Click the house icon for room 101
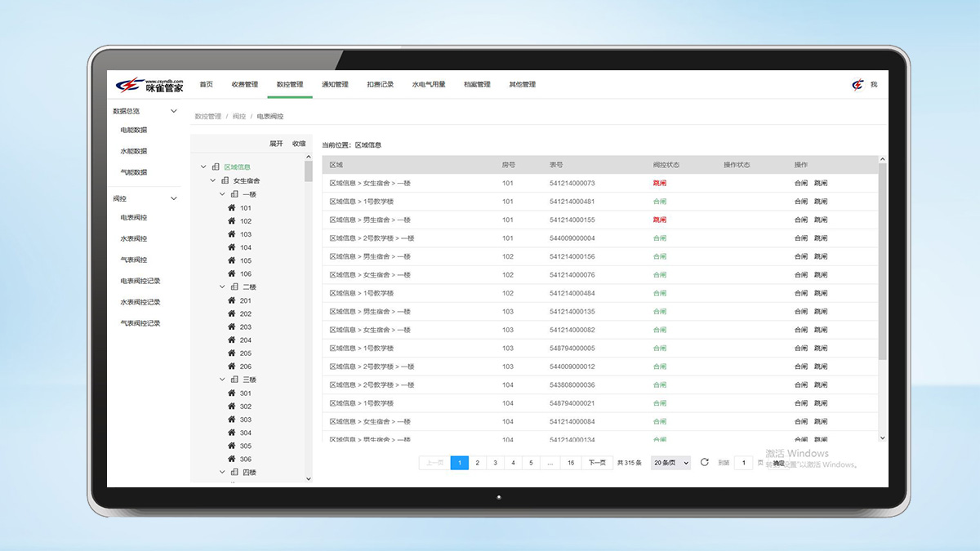The width and height of the screenshot is (980, 551). (232, 208)
